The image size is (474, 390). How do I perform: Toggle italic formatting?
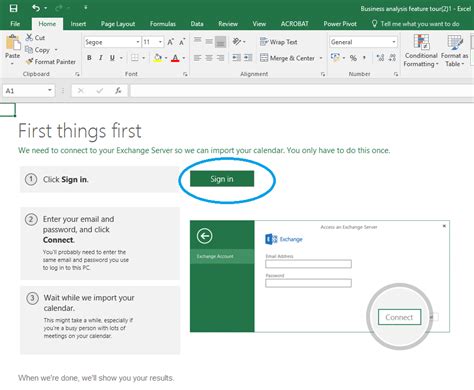(101, 58)
